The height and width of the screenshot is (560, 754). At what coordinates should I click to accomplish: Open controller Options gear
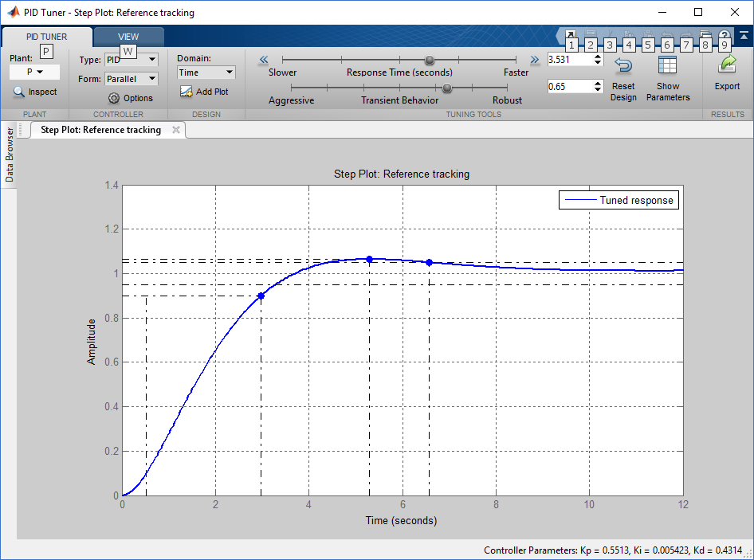(113, 98)
